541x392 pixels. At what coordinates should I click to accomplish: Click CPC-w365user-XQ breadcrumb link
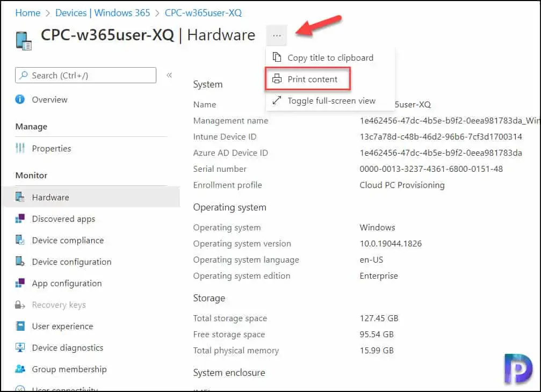tap(203, 13)
